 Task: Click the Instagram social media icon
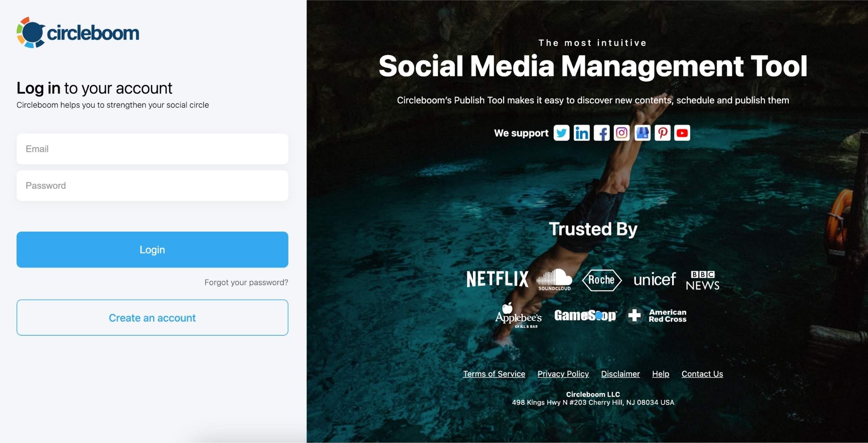click(x=622, y=132)
